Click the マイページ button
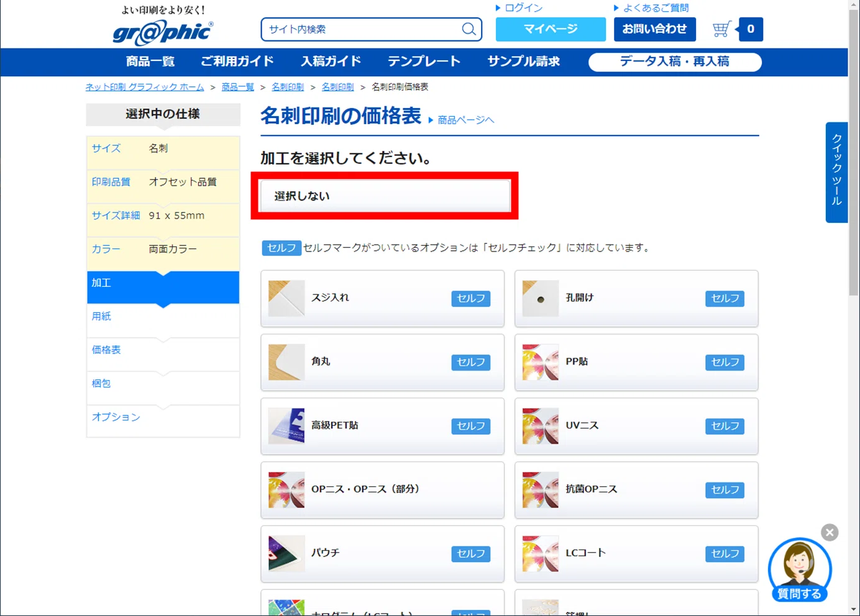 click(551, 29)
